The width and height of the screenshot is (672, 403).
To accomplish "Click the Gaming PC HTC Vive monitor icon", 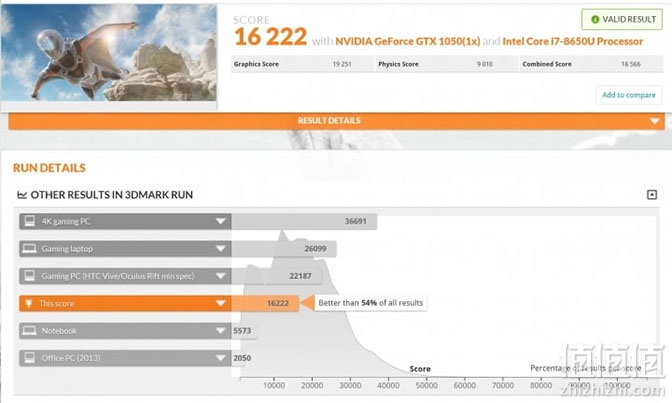I will coord(30,276).
